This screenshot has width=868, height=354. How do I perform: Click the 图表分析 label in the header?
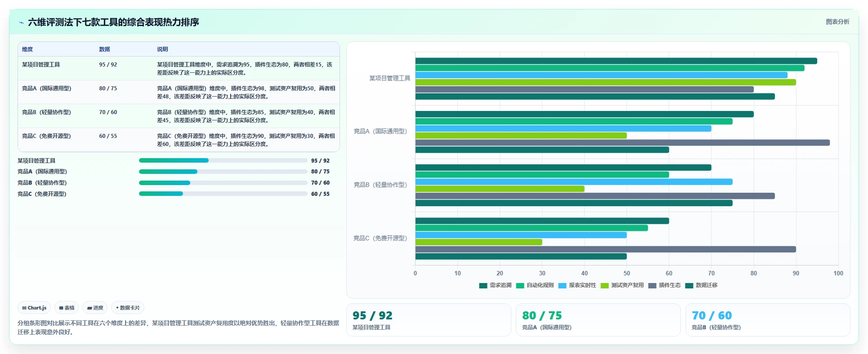point(837,22)
